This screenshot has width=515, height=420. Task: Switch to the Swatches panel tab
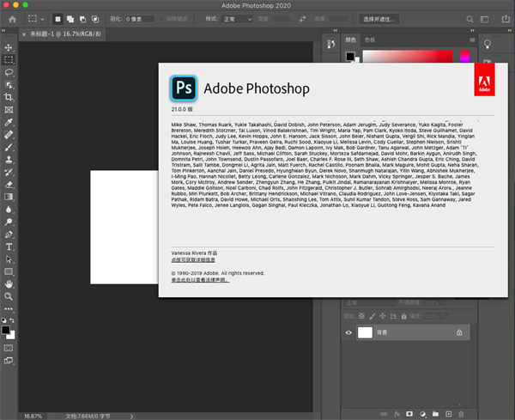coord(370,40)
